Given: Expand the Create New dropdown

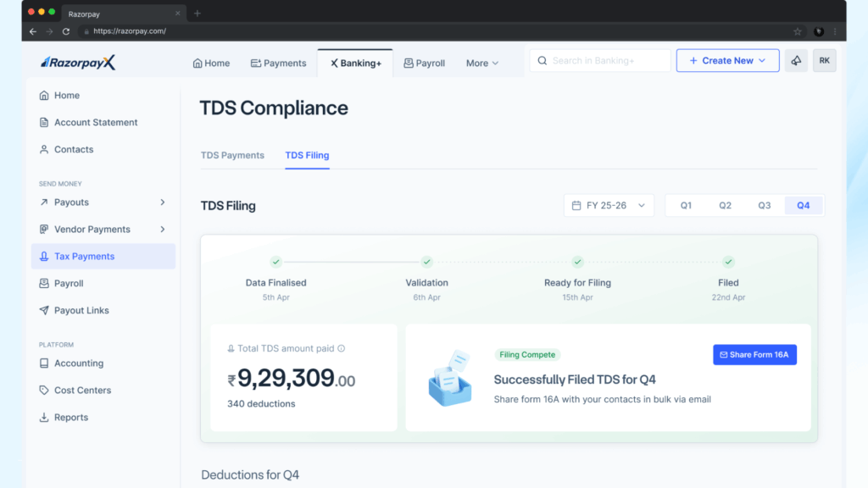Looking at the screenshot, I should coord(727,61).
